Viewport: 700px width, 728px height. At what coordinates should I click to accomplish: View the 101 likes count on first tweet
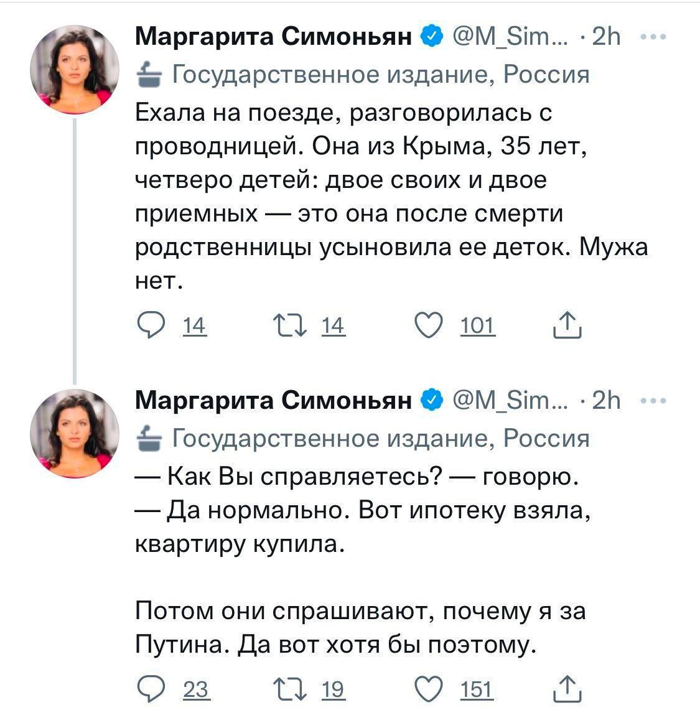click(x=478, y=326)
